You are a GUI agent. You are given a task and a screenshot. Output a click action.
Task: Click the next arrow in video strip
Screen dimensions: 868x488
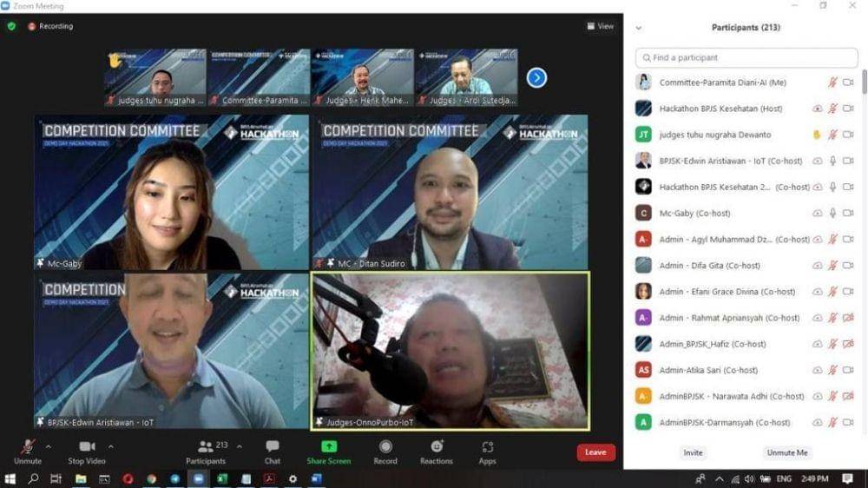(536, 77)
